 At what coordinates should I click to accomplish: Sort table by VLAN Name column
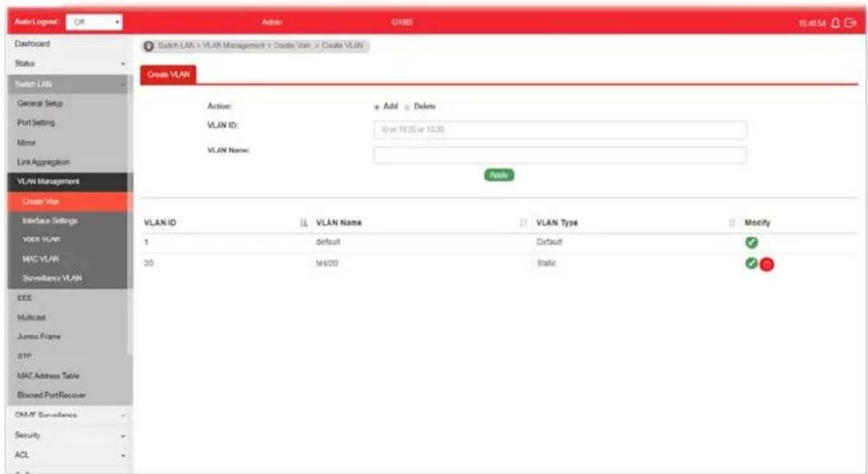523,223
